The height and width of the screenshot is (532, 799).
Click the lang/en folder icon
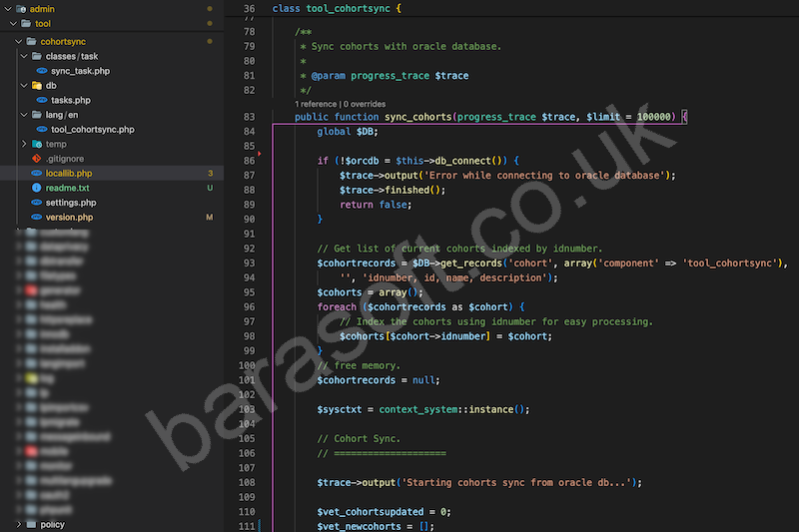click(x=37, y=115)
